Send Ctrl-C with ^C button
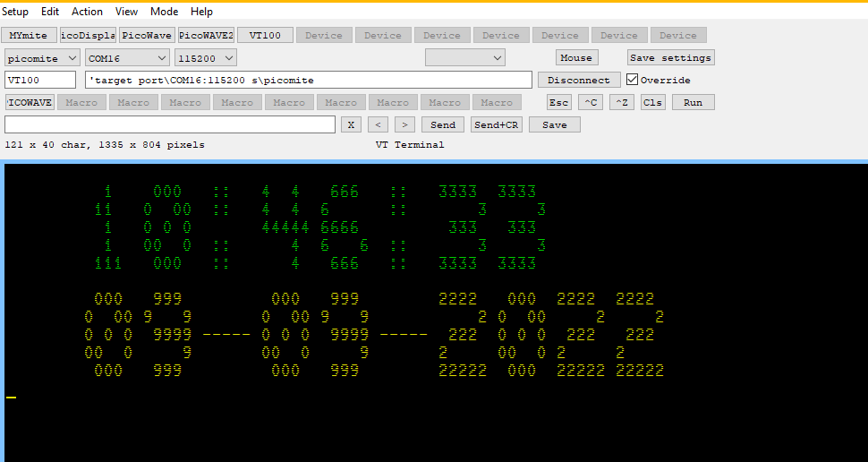This screenshot has width=868, height=462. (x=591, y=103)
